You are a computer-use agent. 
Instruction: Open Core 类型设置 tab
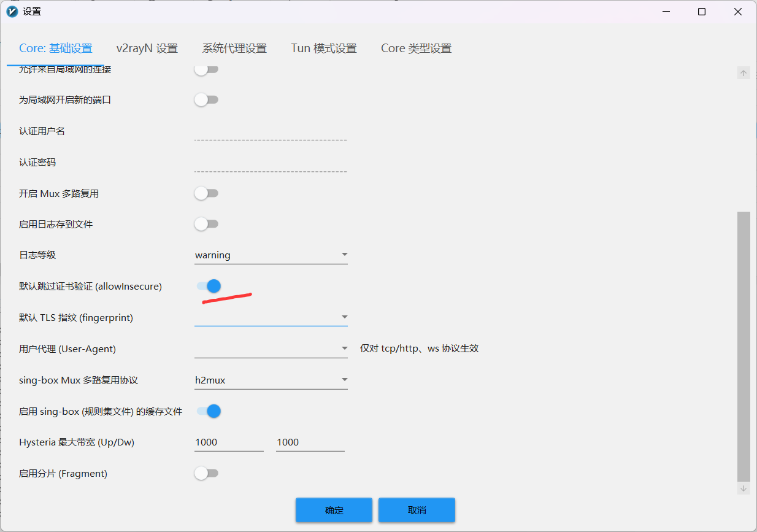click(416, 48)
